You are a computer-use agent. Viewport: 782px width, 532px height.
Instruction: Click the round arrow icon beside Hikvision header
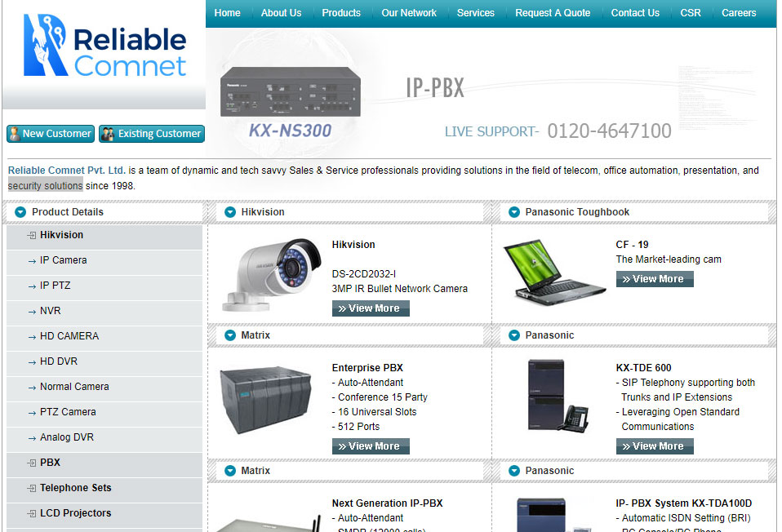(x=230, y=212)
